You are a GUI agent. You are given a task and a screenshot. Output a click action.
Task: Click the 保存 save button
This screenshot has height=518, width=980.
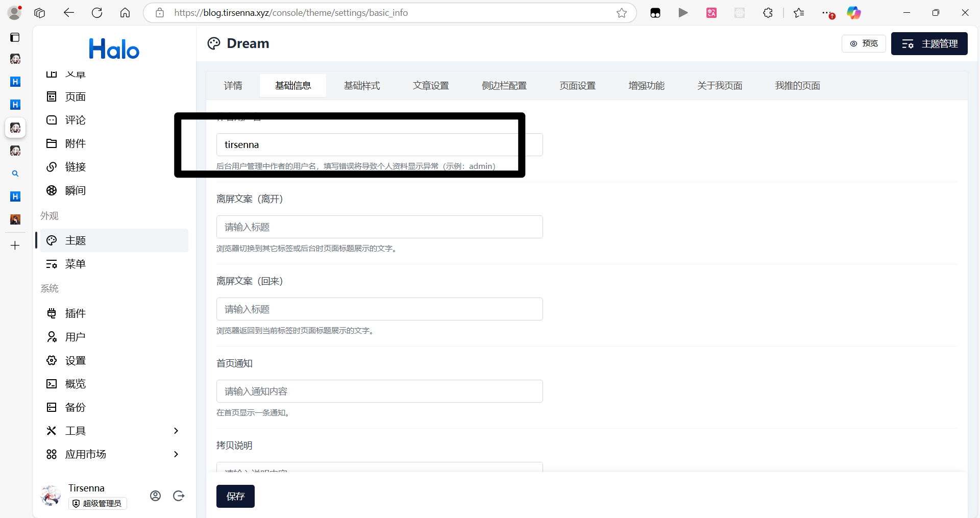235,496
